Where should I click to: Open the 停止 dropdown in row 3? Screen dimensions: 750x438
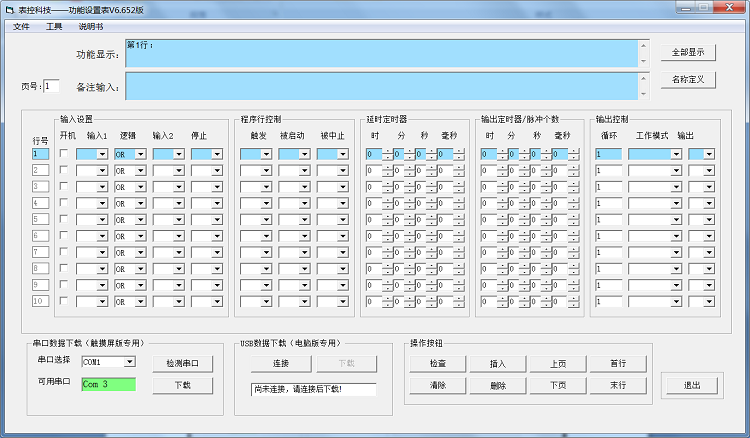[x=207, y=187]
